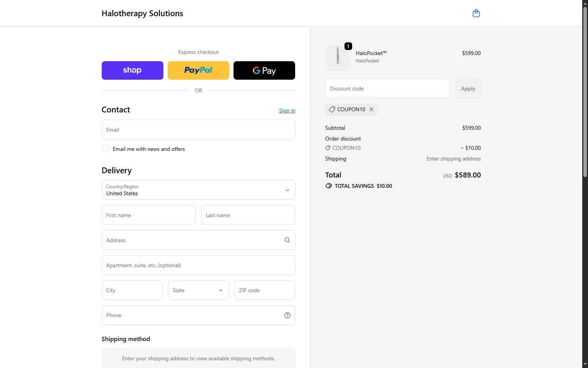588x368 pixels.
Task: Focus the Address field
Action: tap(198, 240)
